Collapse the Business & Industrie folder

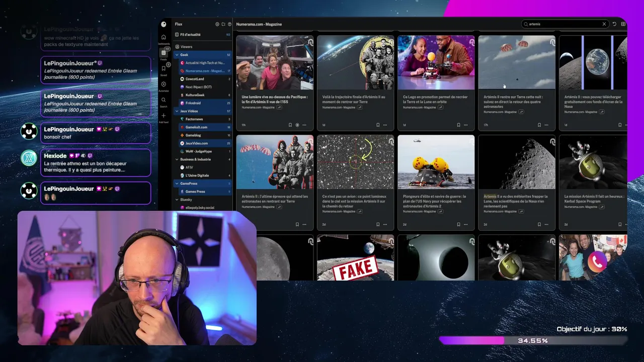177,159
